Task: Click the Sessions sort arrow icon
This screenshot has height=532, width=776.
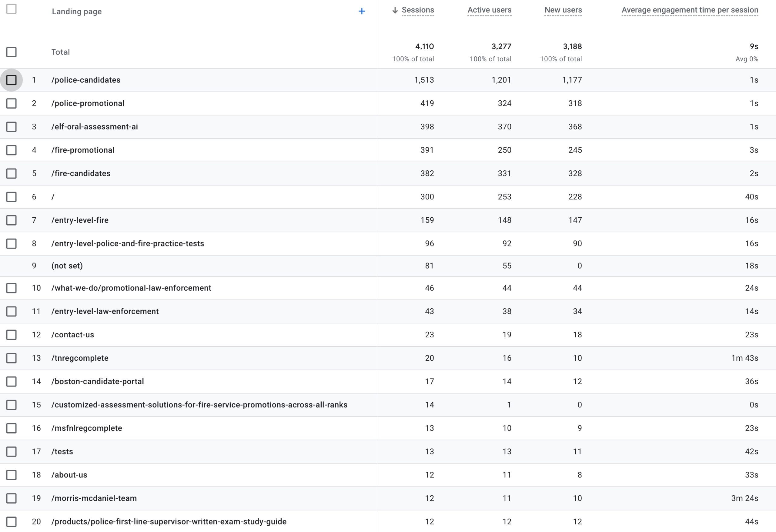Action: click(x=395, y=10)
